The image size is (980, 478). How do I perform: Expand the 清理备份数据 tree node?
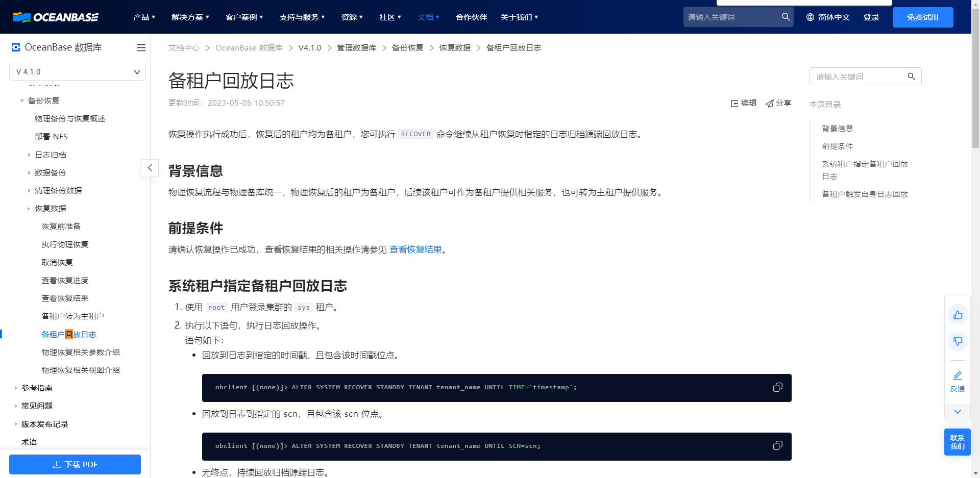(x=29, y=191)
